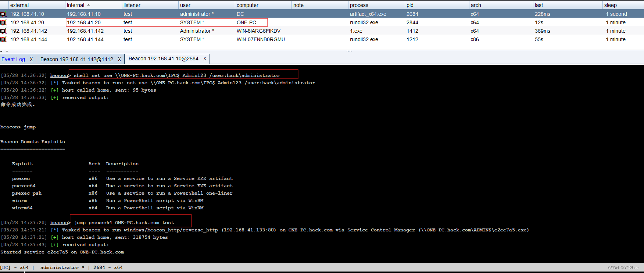This screenshot has width=644, height=273.
Task: Click pid 2844 cell
Action: [412, 22]
